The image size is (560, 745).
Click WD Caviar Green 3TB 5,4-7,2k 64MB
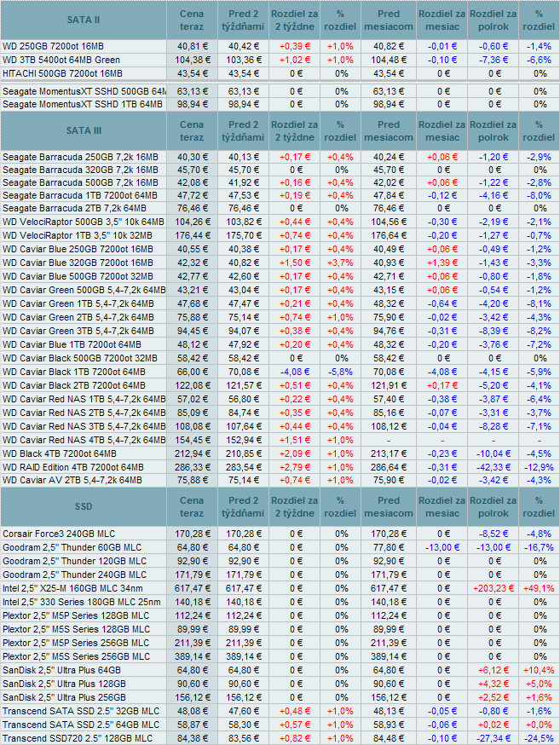pyautogui.click(x=78, y=331)
